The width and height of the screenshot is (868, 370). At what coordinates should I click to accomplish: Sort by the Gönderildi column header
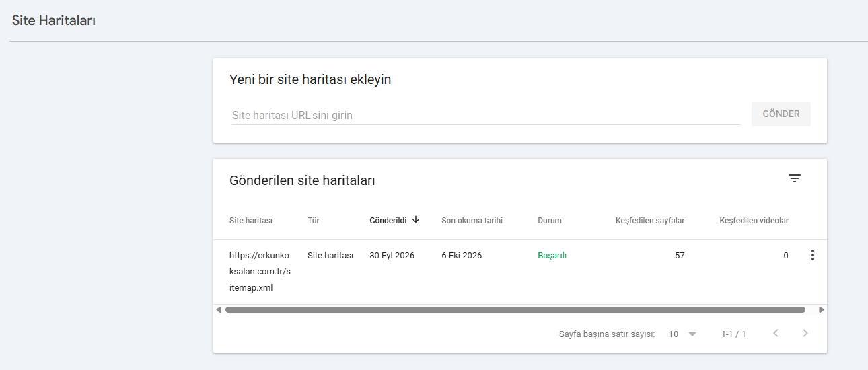(x=388, y=220)
